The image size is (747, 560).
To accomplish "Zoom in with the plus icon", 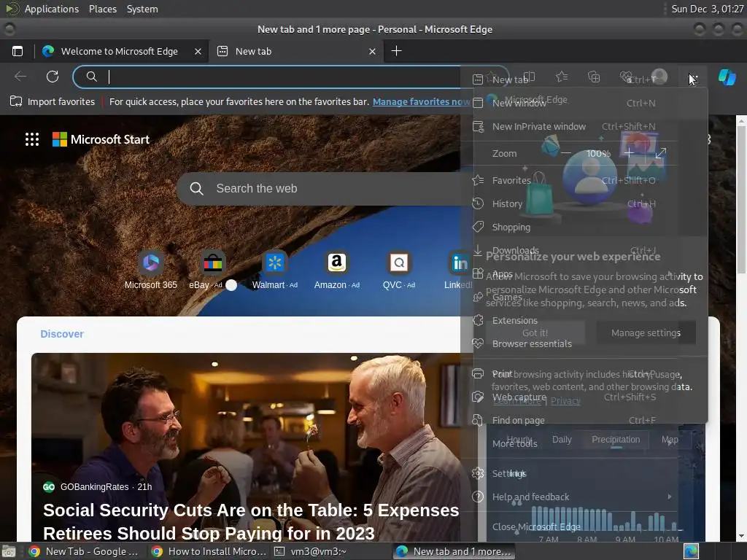I will coord(629,153).
